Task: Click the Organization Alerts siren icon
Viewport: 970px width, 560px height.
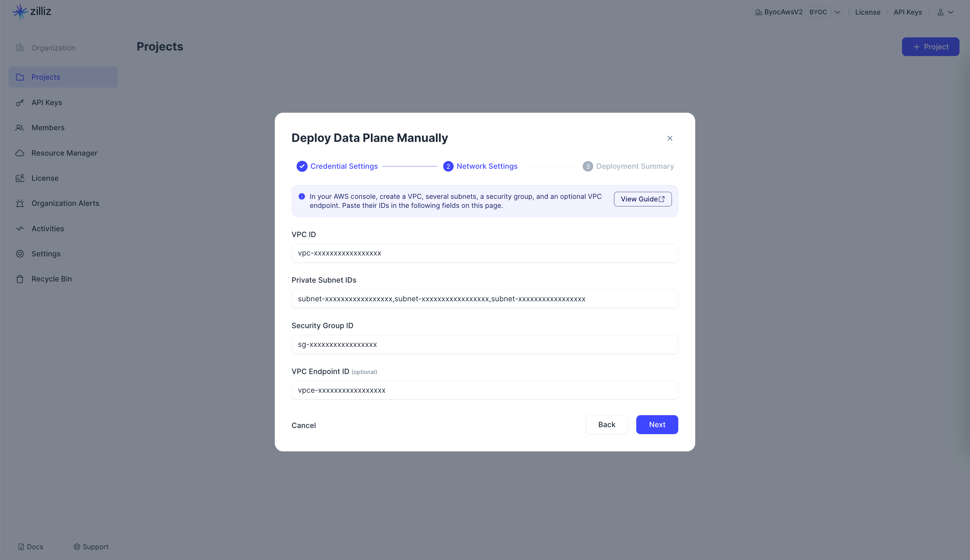Action: click(20, 204)
